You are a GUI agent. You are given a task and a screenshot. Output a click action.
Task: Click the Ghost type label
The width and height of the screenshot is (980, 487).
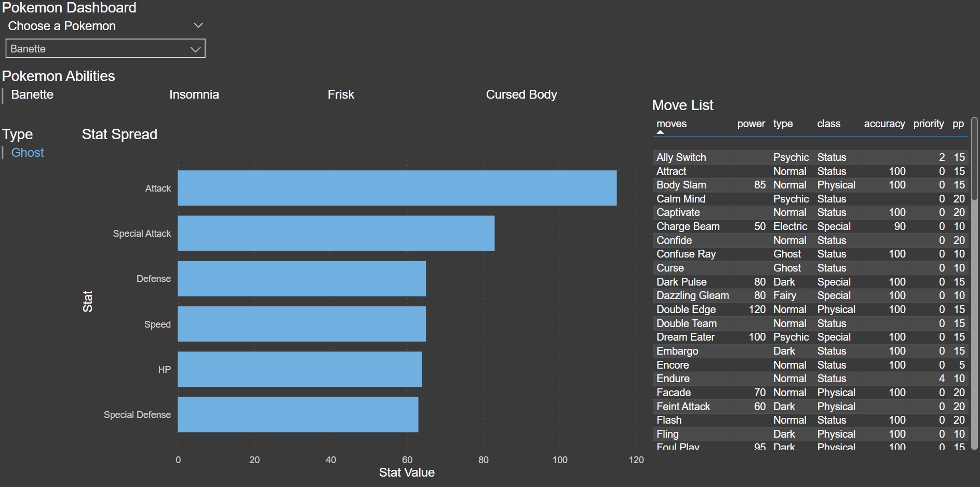point(28,153)
